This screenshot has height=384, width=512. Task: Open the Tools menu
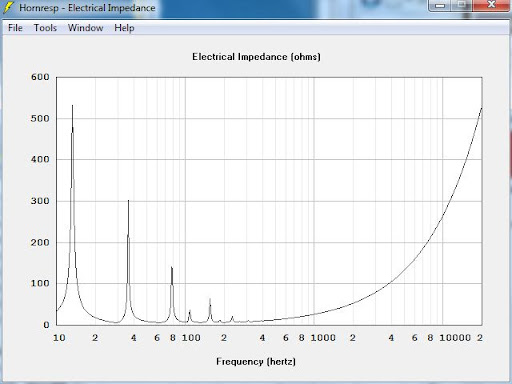(x=45, y=28)
